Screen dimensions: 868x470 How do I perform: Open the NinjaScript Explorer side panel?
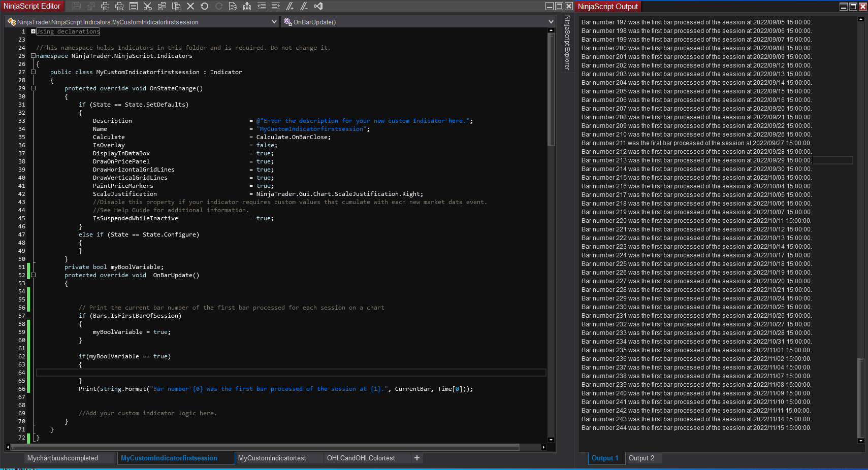click(567, 43)
